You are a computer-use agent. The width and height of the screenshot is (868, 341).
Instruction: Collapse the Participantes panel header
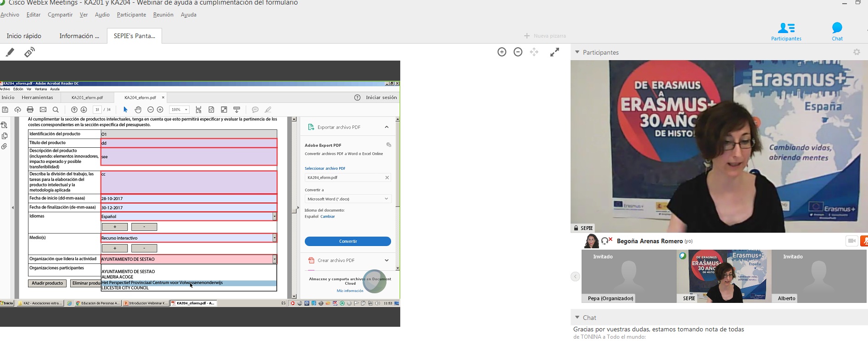(577, 52)
